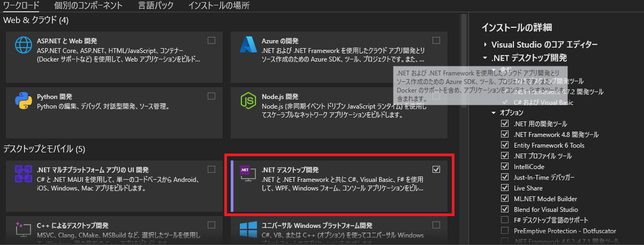Check the .NET マルチプラットフォーム アプリの UI 開発 checkbox
This screenshot has width=644, height=245.
(211, 169)
